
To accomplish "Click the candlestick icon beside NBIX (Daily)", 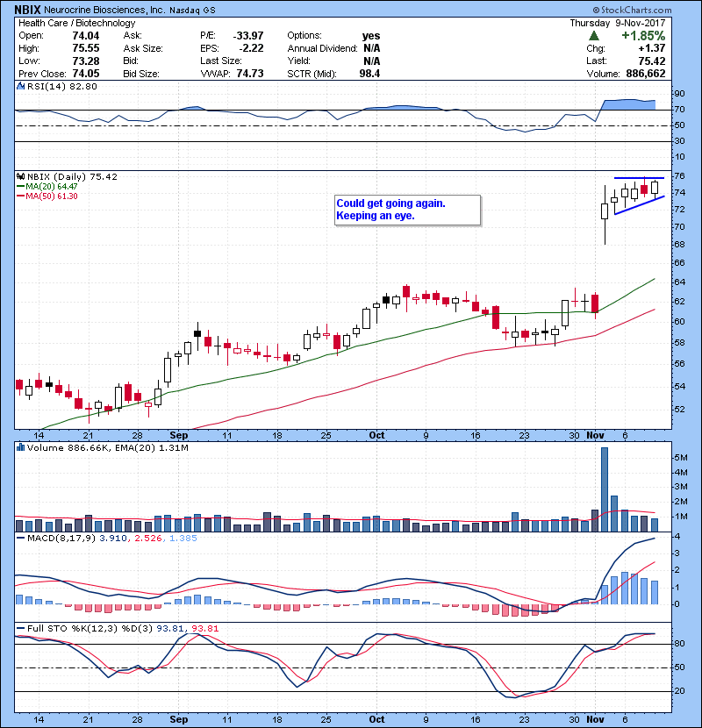I will pyautogui.click(x=20, y=176).
